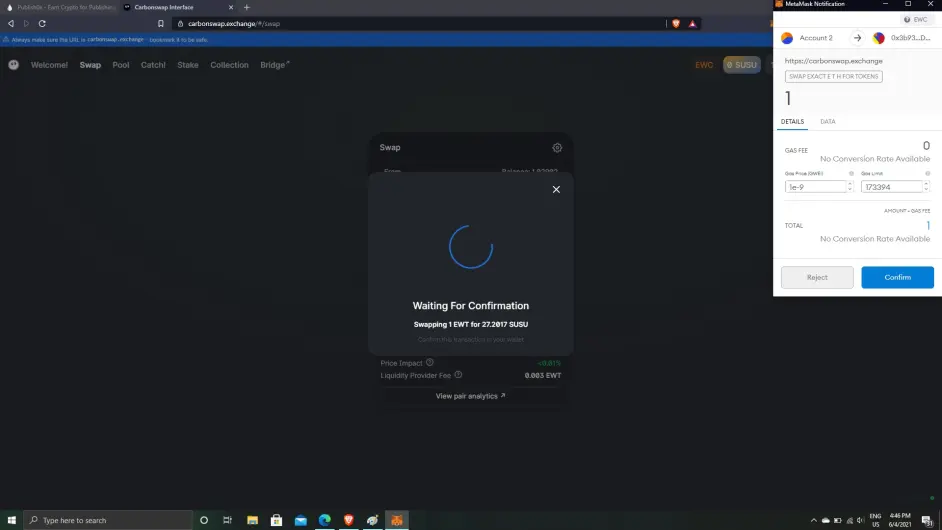Reload the current page

(42, 23)
